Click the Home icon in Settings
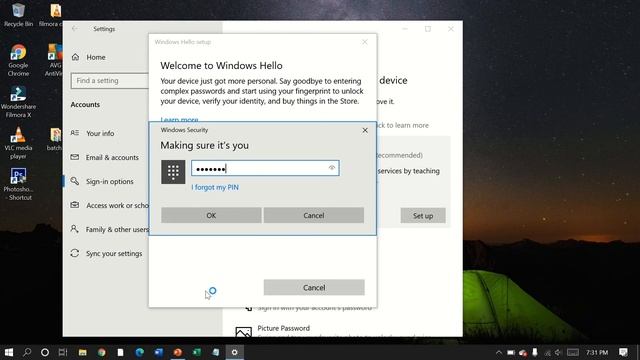Viewport: 640px width, 360px height. click(x=76, y=57)
